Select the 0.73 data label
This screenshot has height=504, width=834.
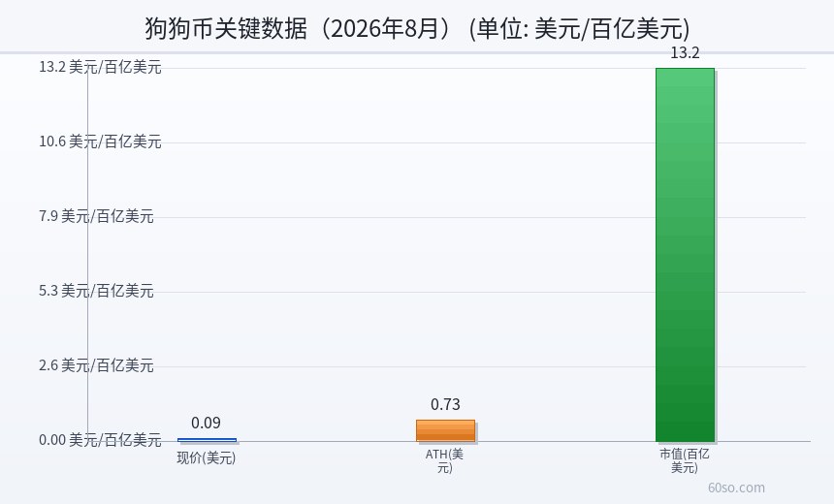click(x=445, y=404)
